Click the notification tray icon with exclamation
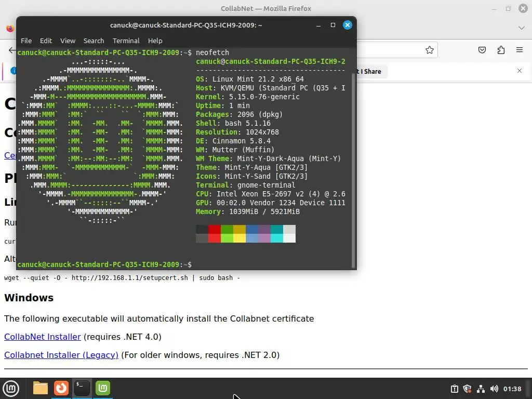532x399 pixels. (454, 389)
